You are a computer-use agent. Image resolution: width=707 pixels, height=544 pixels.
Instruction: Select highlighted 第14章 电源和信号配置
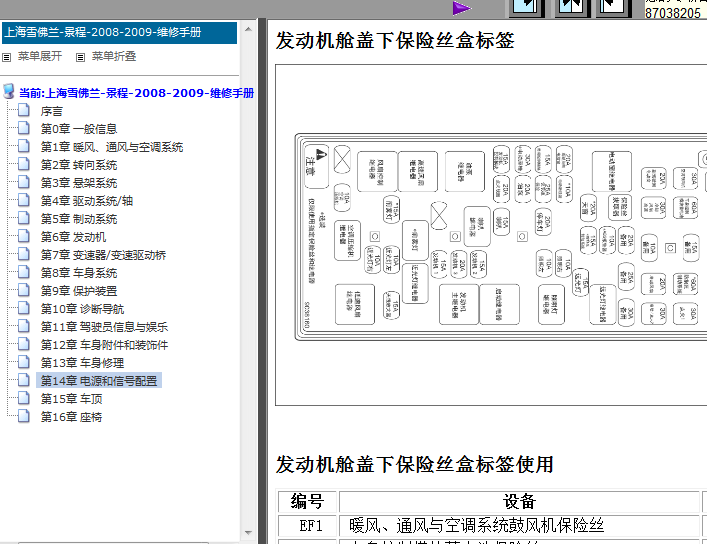[x=99, y=381]
